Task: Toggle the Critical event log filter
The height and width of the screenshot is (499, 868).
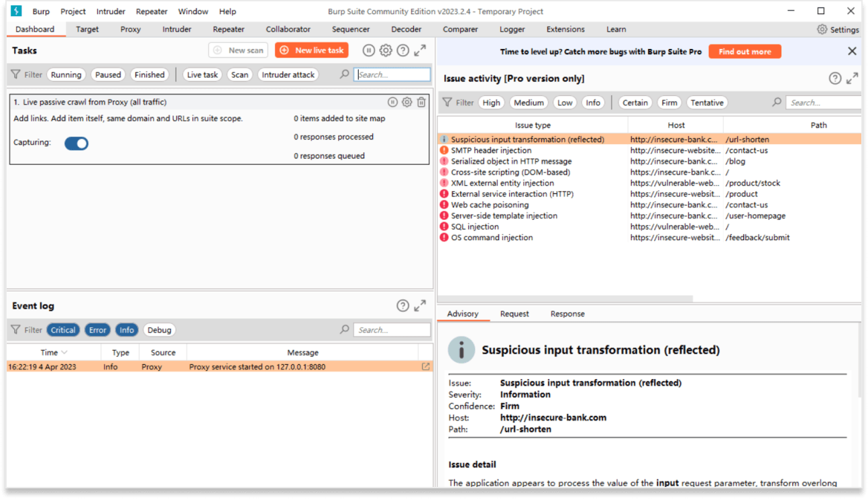Action: pyautogui.click(x=63, y=330)
